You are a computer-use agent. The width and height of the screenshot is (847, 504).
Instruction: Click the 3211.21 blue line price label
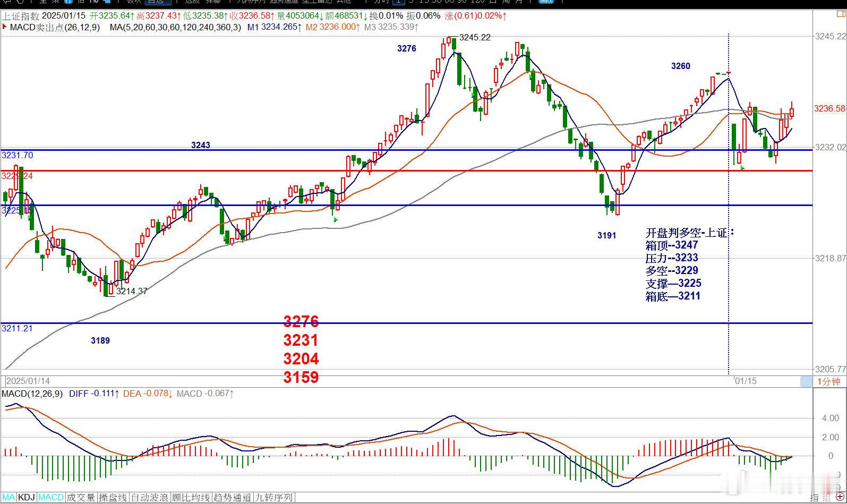click(x=17, y=329)
